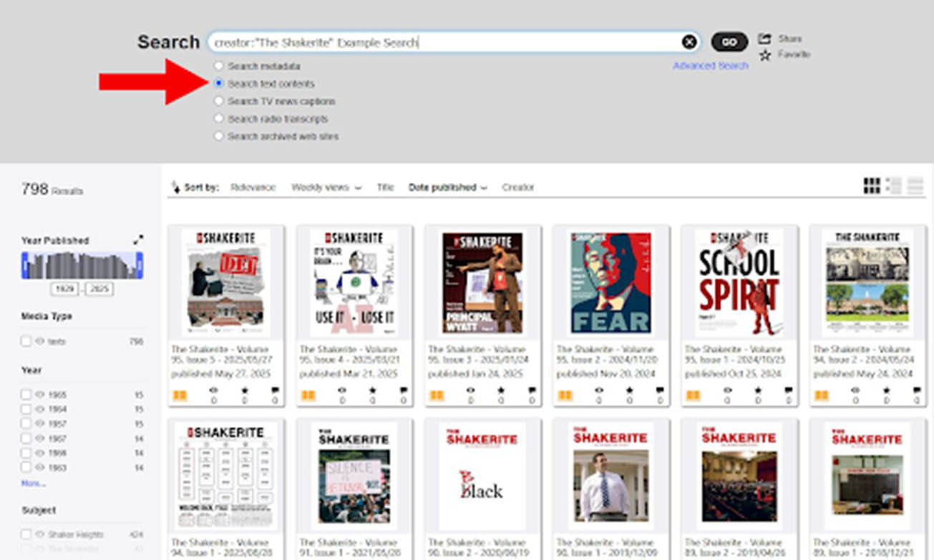
Task: Click the reviews bubble on the May 24, 2024 card
Action: 918,390
